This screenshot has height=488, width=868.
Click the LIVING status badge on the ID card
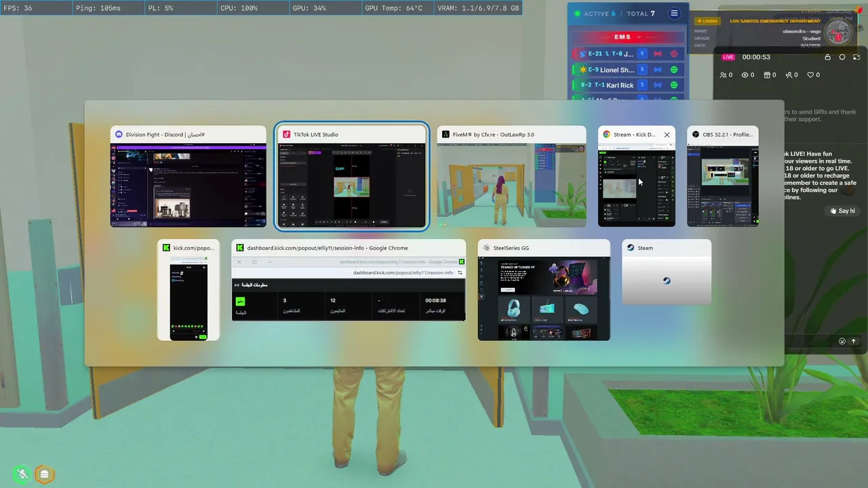tap(708, 21)
